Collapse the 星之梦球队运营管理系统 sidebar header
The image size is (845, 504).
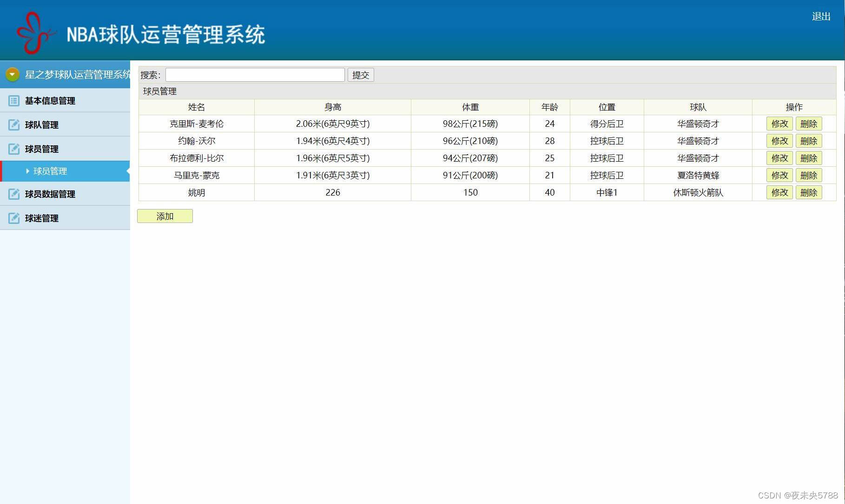pos(65,74)
